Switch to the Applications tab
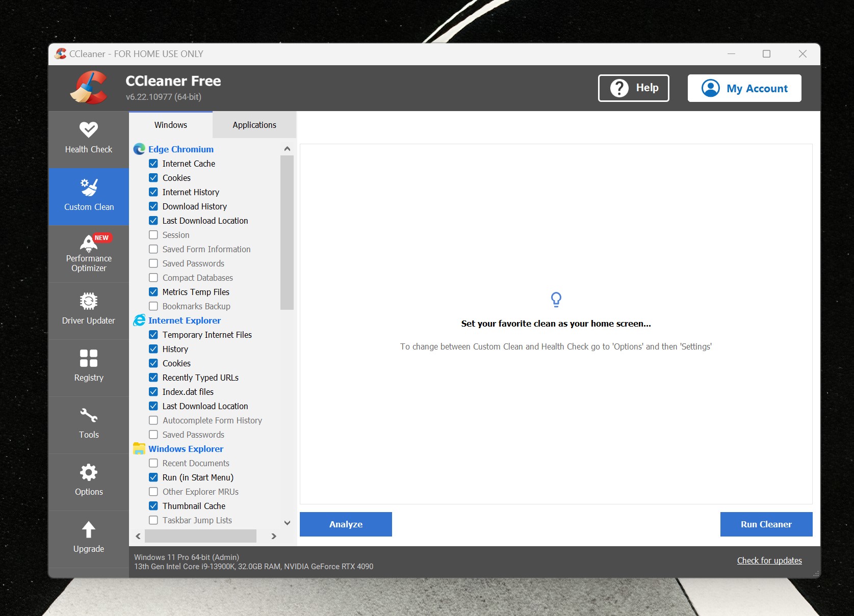The height and width of the screenshot is (616, 854). point(254,125)
